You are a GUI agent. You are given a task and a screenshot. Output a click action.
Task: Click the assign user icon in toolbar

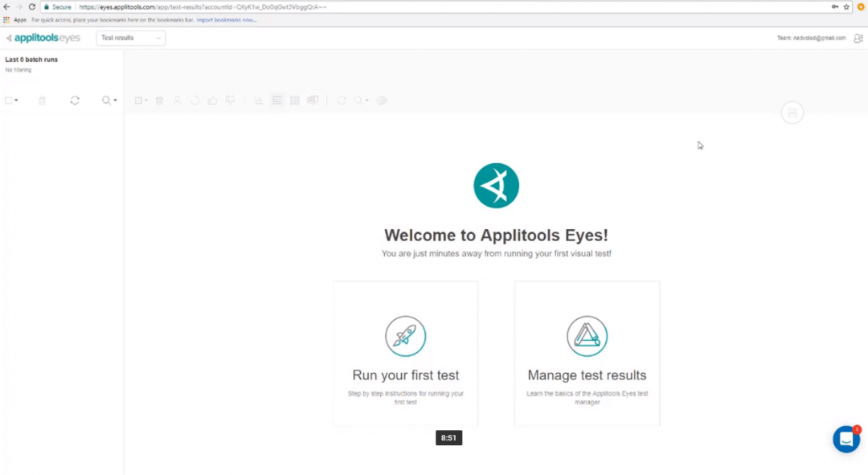(178, 100)
